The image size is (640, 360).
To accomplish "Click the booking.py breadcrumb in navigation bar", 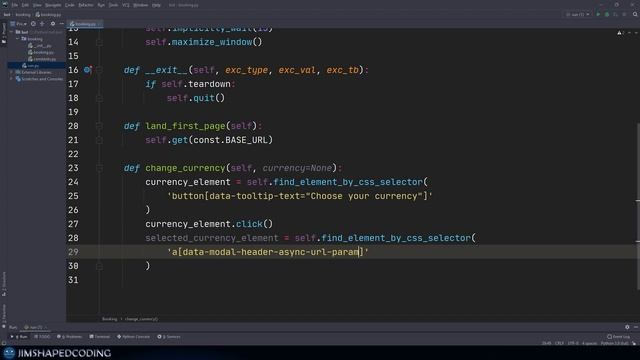I will point(48,15).
